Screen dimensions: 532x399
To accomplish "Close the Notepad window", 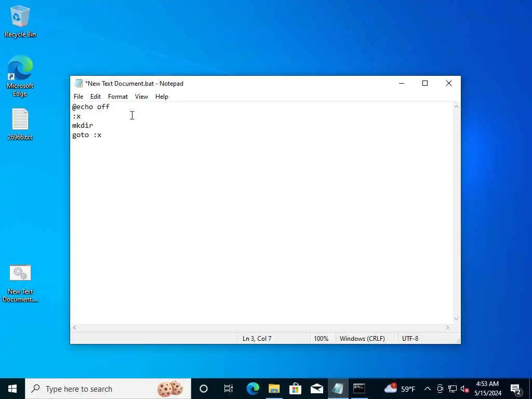I will [x=448, y=83].
